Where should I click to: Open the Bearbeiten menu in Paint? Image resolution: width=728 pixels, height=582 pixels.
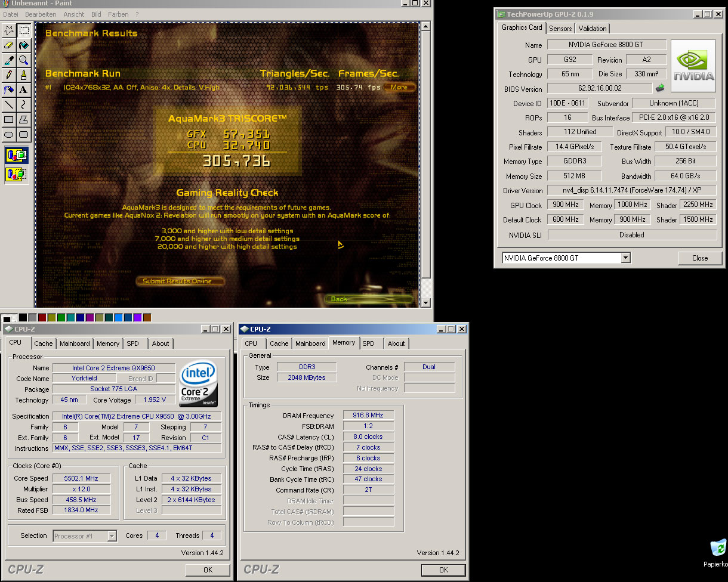tap(41, 14)
